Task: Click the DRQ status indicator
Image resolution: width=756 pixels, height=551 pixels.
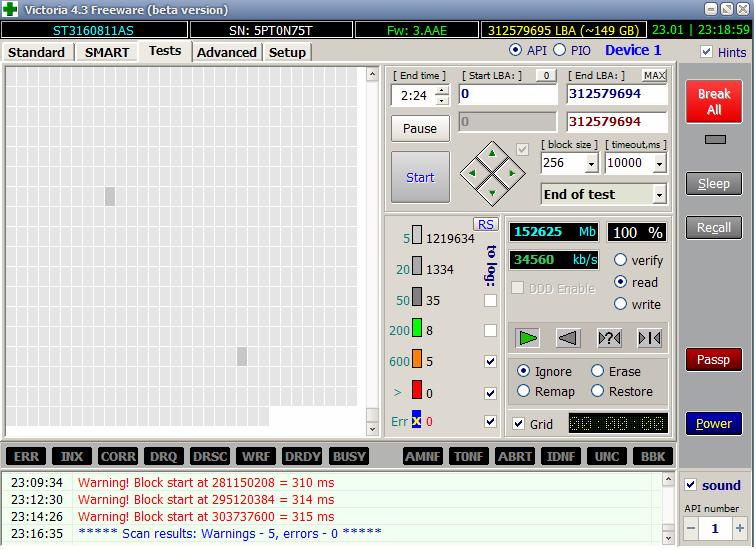Action: [164, 457]
